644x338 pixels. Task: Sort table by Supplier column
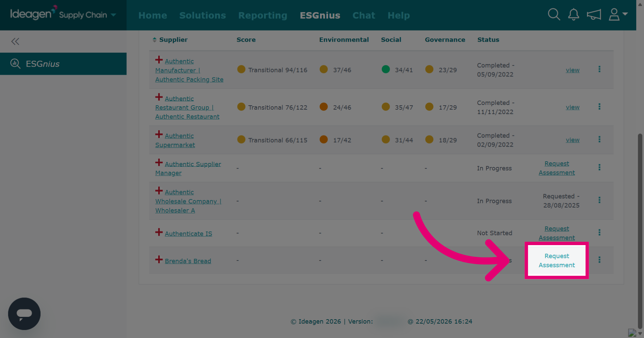[170, 40]
